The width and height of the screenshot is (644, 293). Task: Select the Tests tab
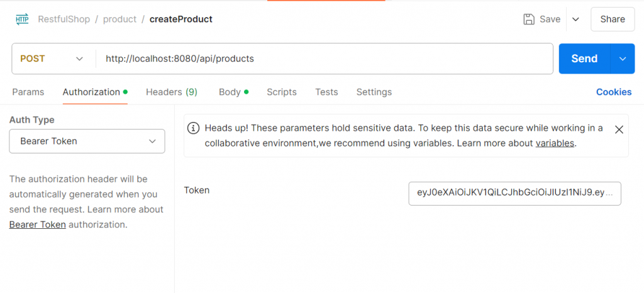coord(326,92)
